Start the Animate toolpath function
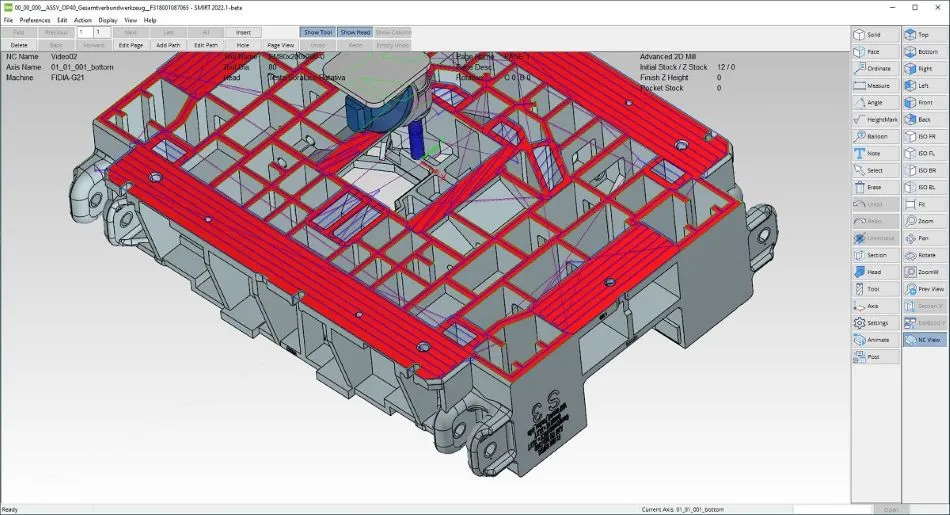 [x=875, y=340]
